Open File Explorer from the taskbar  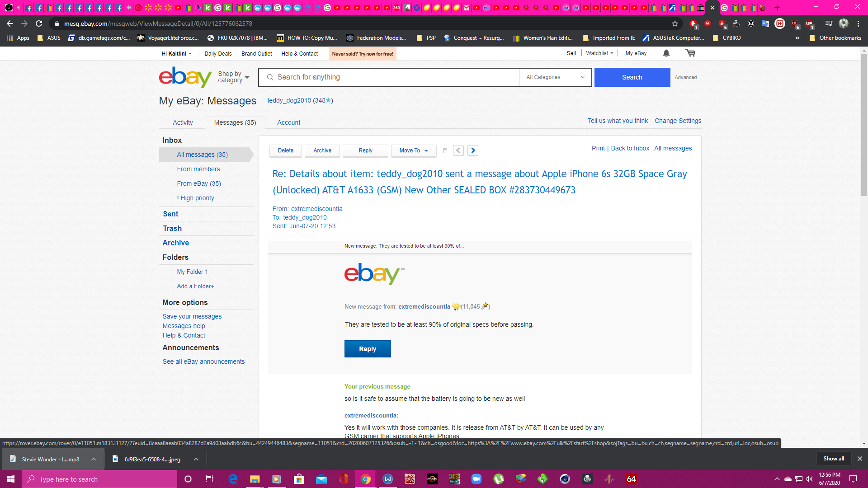255,479
